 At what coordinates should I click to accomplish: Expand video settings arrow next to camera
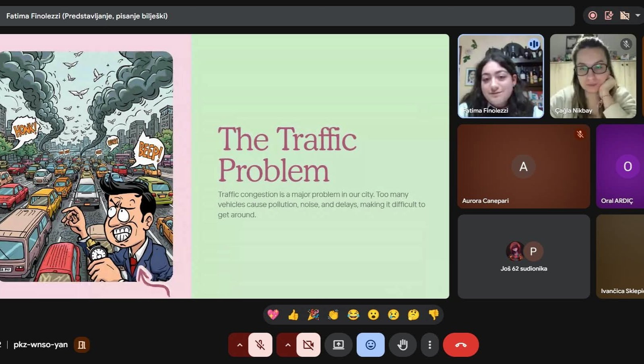[x=287, y=345]
